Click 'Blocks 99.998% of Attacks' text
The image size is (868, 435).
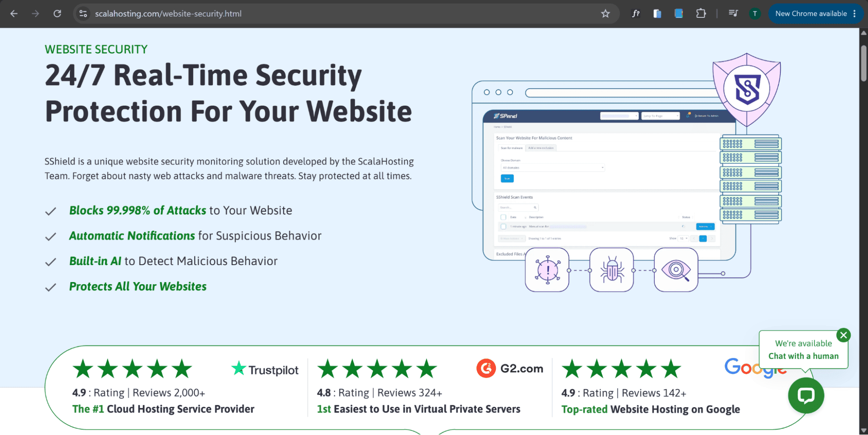[x=138, y=210]
